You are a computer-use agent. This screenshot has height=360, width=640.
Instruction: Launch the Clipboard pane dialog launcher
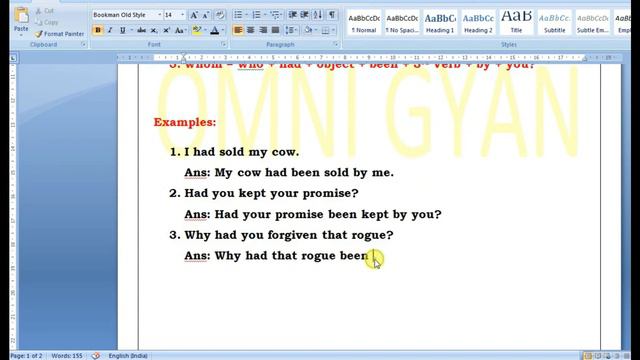pyautogui.click(x=84, y=44)
